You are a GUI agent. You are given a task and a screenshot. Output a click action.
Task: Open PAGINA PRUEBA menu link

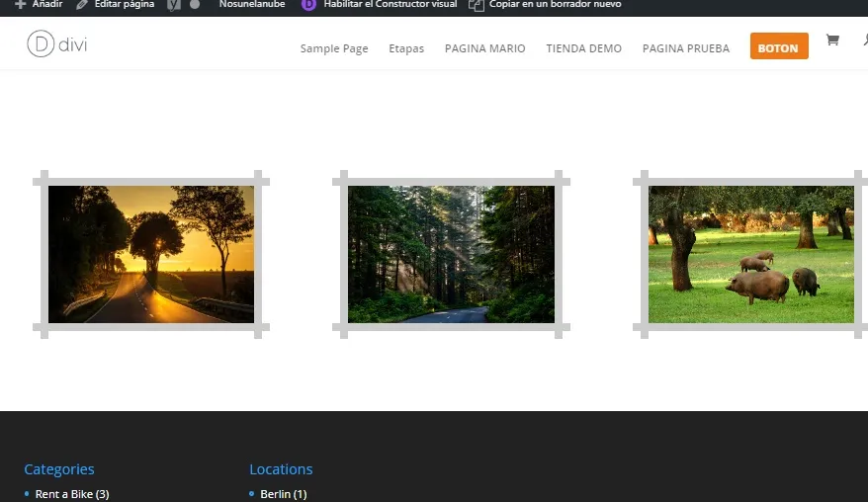pyautogui.click(x=685, y=48)
